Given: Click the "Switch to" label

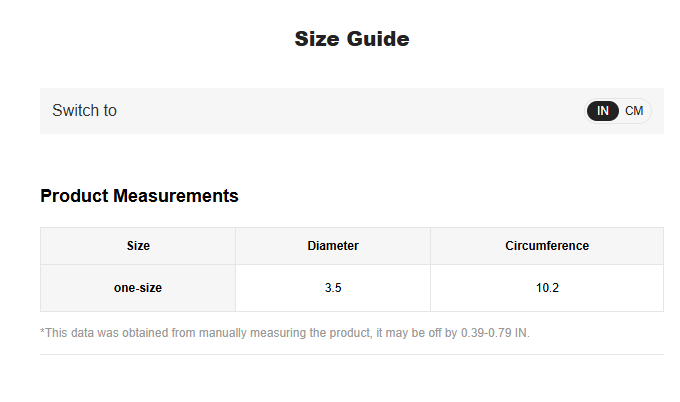Looking at the screenshot, I should pos(84,111).
